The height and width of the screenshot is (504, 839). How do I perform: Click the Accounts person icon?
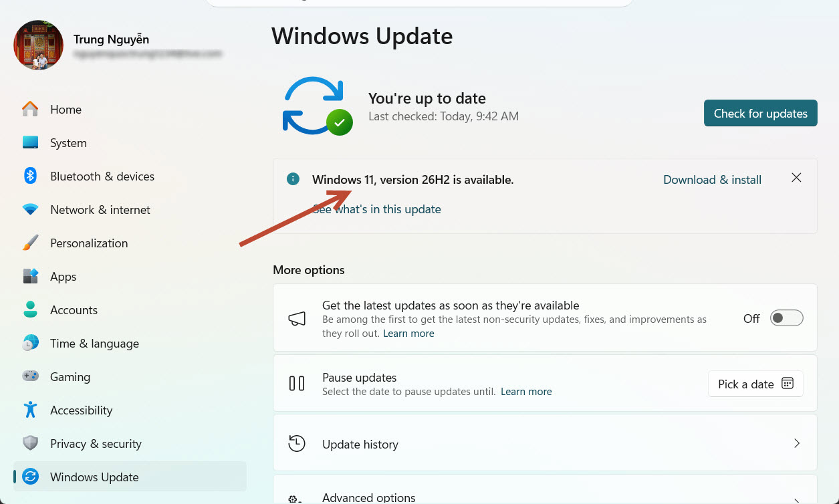(x=30, y=309)
